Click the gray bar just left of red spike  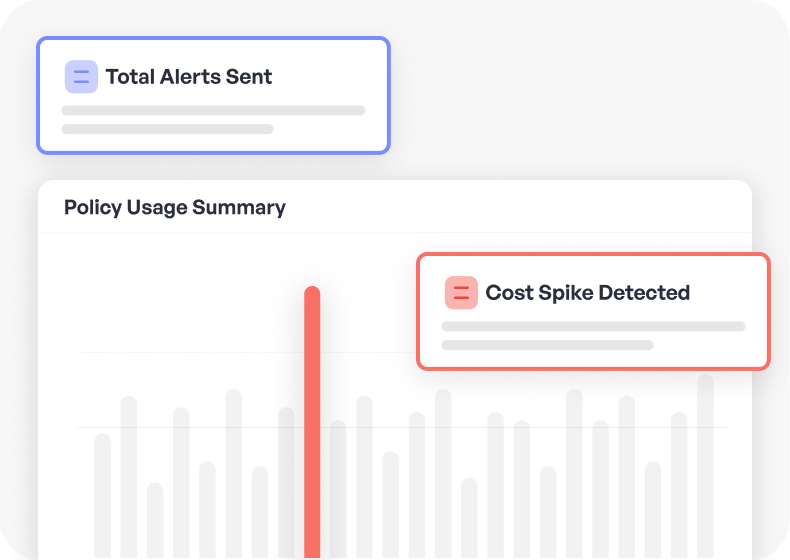286,482
